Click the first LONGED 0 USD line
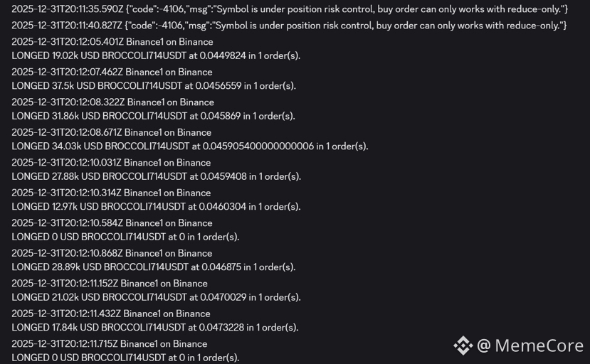The height and width of the screenshot is (364, 590). point(125,237)
